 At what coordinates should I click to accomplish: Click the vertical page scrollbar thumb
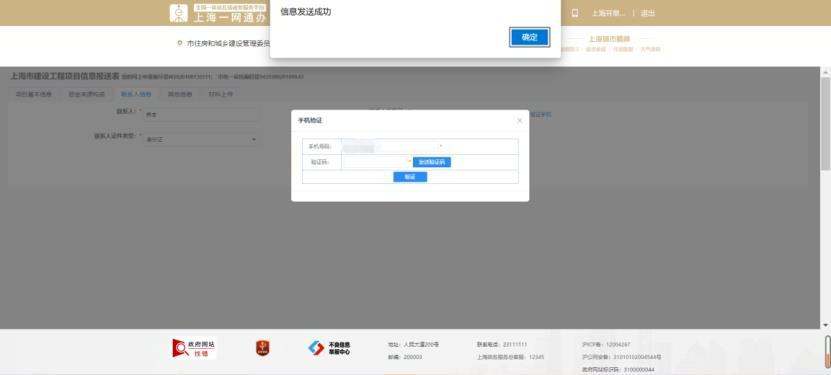pos(825,124)
